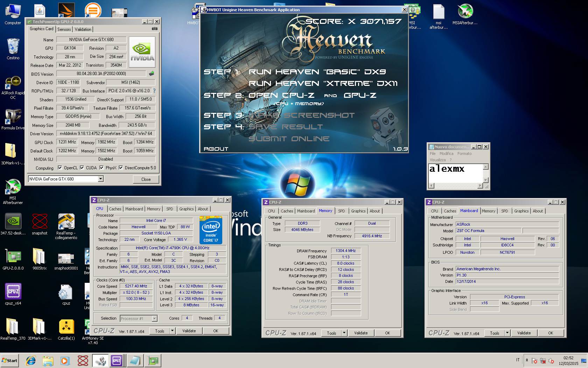The width and height of the screenshot is (588, 368).
Task: Open the cpuz configuration file icon
Action: (x=66, y=294)
